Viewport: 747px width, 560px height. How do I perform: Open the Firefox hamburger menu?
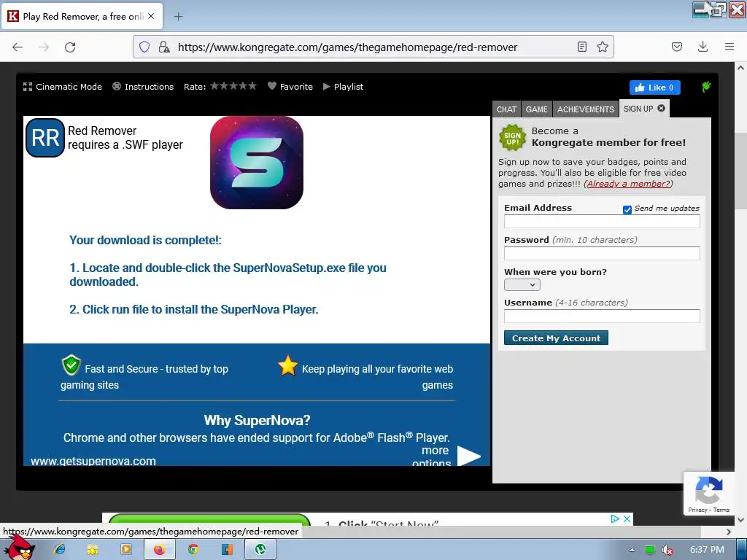click(x=729, y=47)
